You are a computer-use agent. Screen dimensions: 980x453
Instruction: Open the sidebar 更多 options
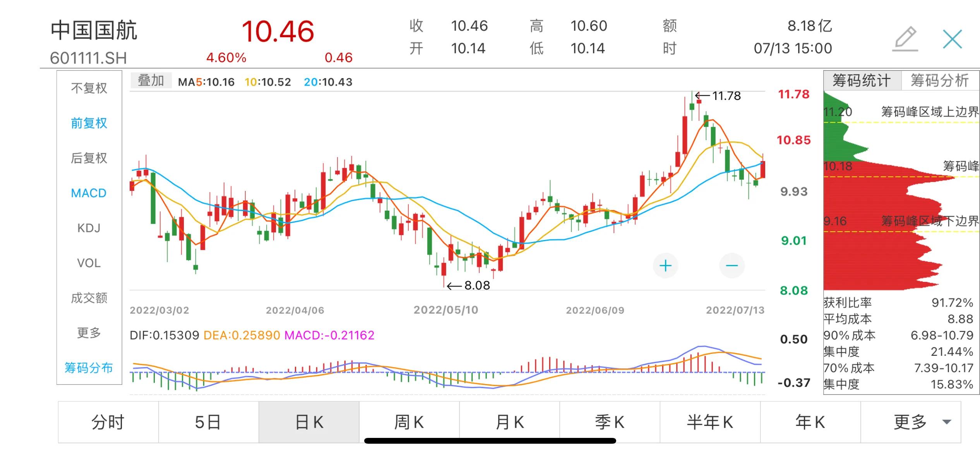[x=88, y=332]
